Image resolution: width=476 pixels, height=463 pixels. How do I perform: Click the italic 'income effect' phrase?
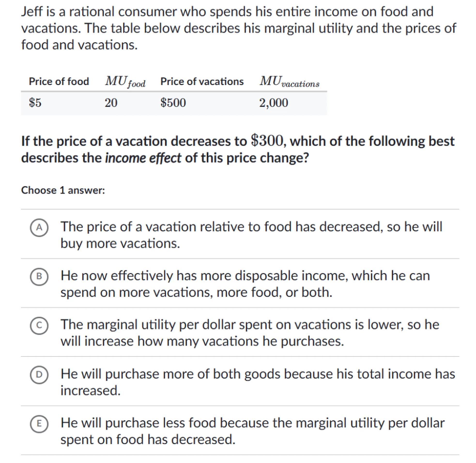click(x=143, y=158)
